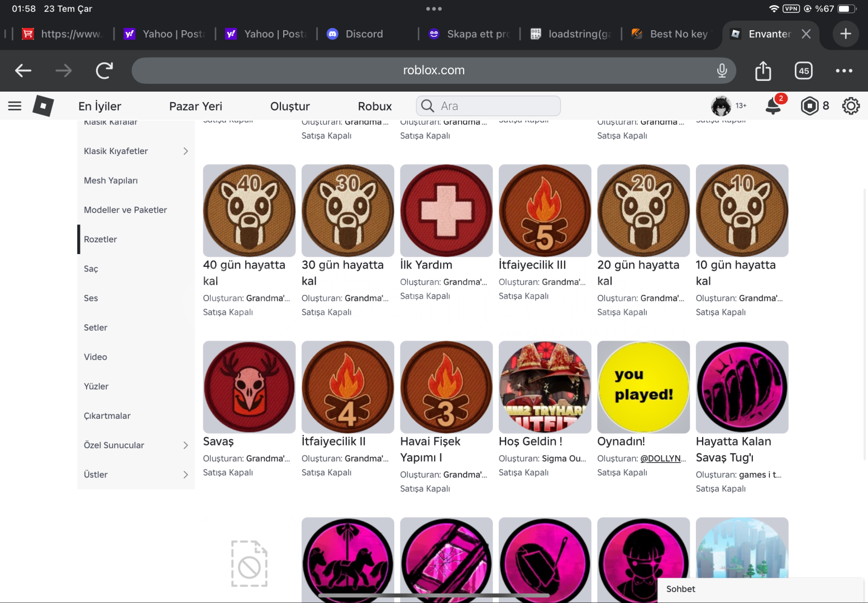
Task: Tap the Wi-Fi status icon
Action: [x=774, y=8]
